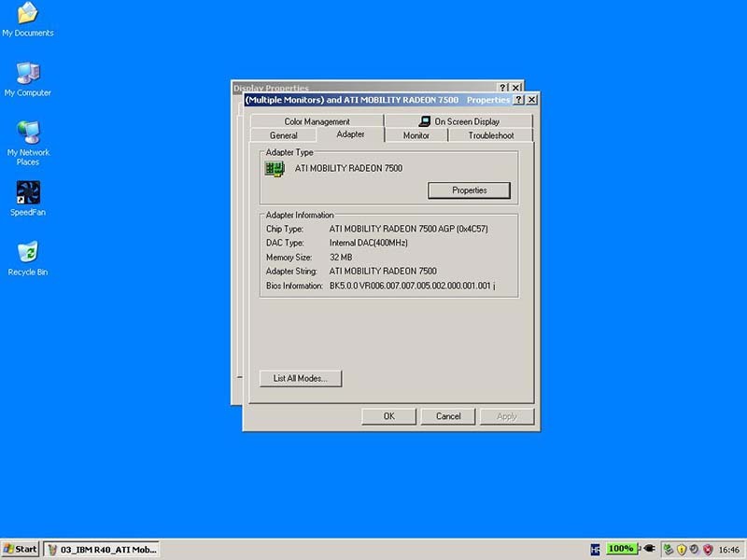The height and width of the screenshot is (560, 747).
Task: Click the Safely Remove Hardware tray icon
Action: pos(668,549)
